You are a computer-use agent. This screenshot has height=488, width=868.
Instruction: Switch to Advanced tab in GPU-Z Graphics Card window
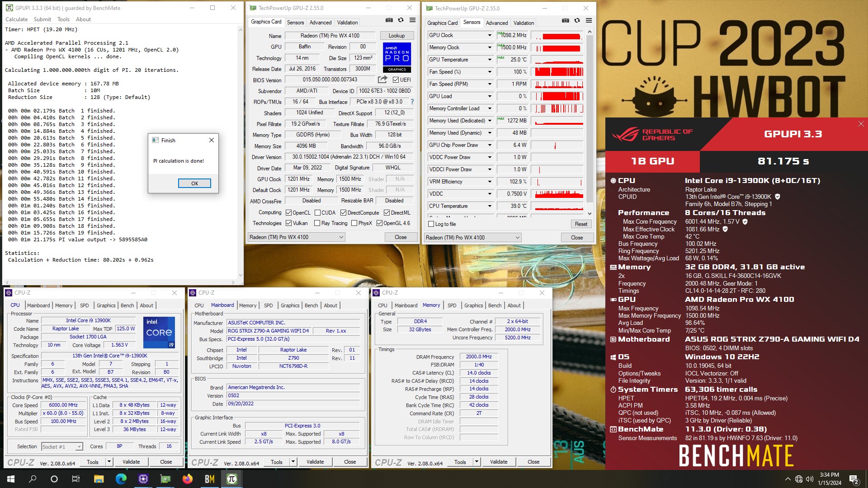(x=321, y=22)
